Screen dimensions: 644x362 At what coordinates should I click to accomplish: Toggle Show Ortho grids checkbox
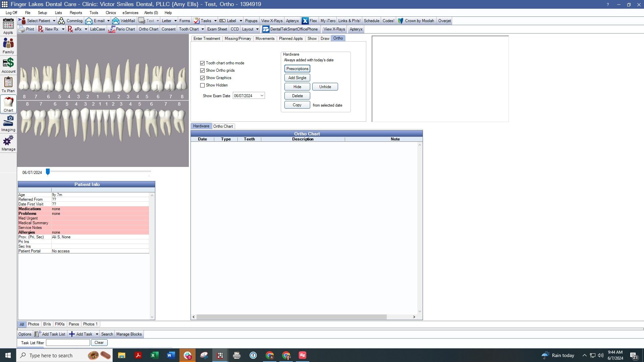(x=202, y=70)
